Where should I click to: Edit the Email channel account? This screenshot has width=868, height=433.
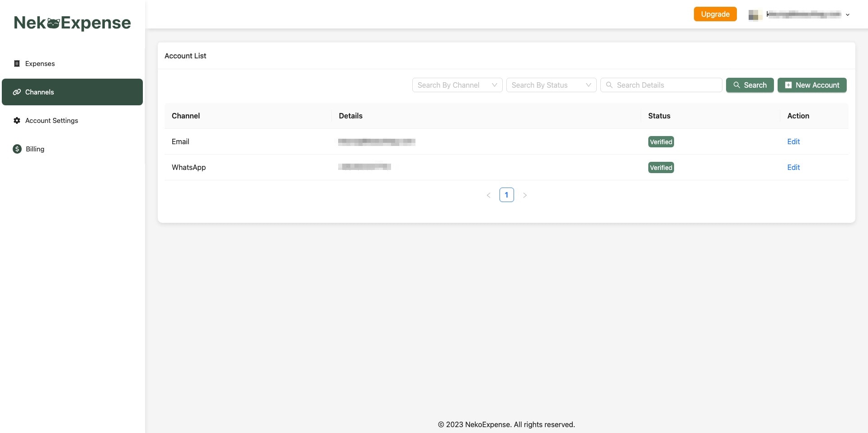(793, 141)
